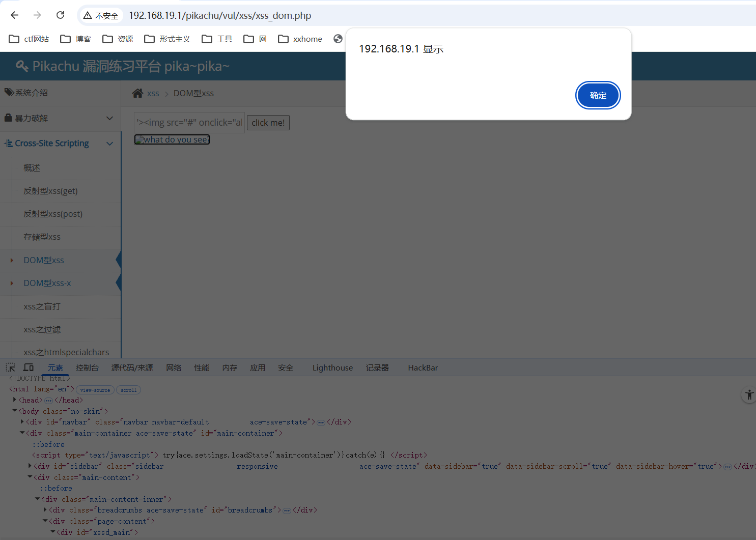Switch to the 性能 DevTools tab
Image resolution: width=756 pixels, height=540 pixels.
(202, 368)
